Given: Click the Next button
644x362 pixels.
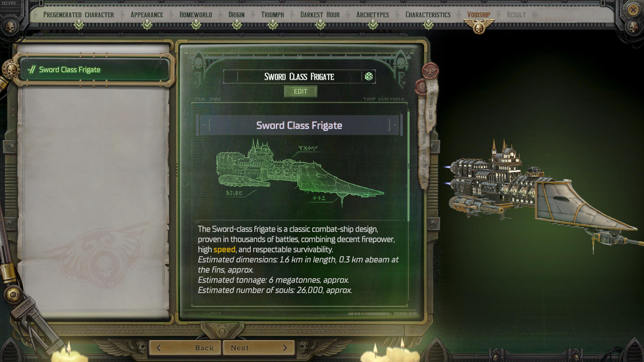Looking at the screenshot, I should coord(259,348).
